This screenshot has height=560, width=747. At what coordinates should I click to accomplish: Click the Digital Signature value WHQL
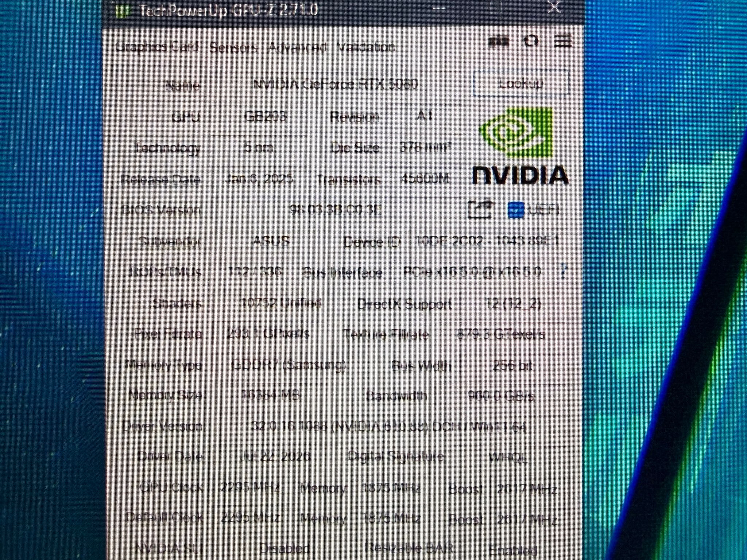tap(508, 457)
